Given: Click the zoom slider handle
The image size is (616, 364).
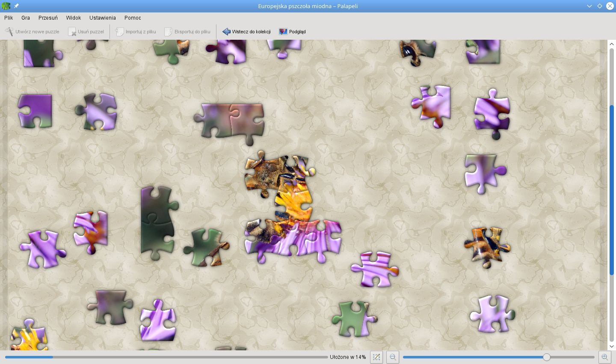Looking at the screenshot, I should 547,357.
